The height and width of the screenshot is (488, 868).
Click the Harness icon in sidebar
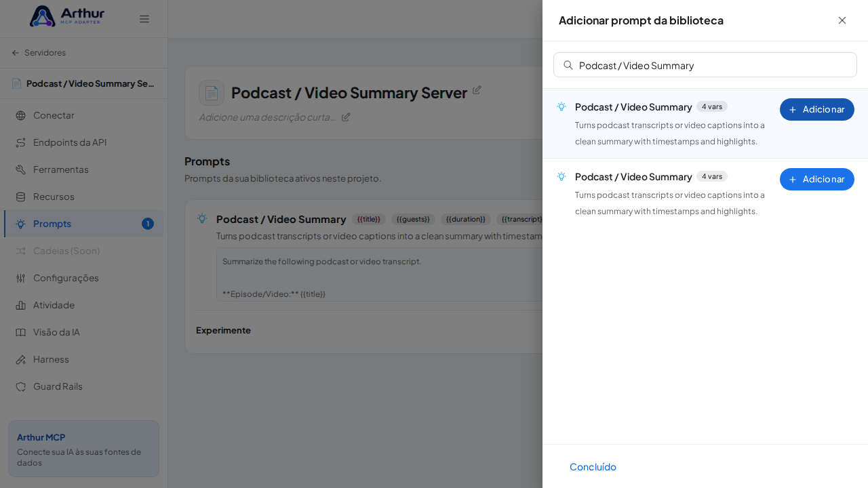point(20,359)
